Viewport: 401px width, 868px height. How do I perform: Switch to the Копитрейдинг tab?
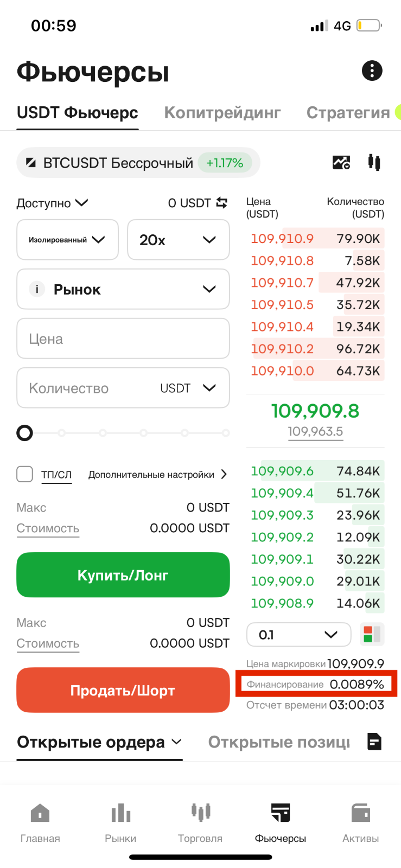[222, 112]
